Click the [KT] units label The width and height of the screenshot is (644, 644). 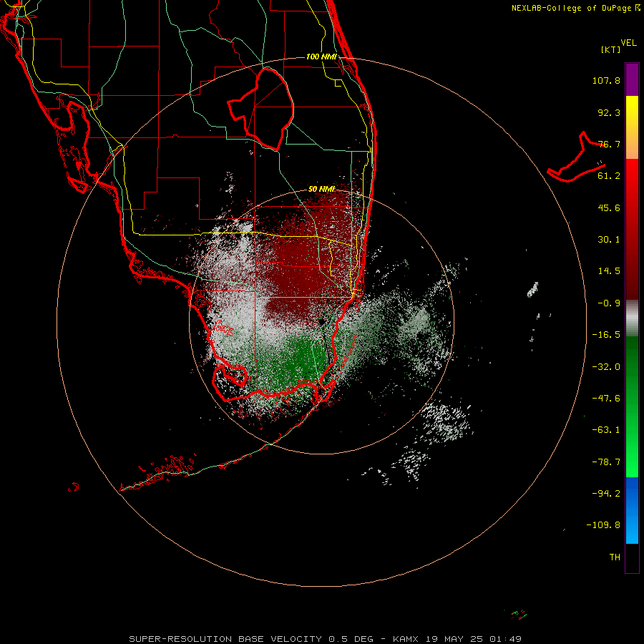(x=610, y=49)
